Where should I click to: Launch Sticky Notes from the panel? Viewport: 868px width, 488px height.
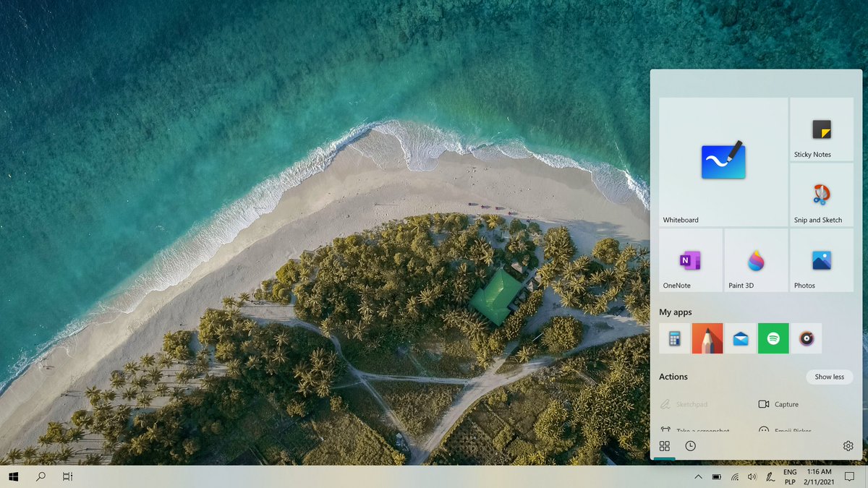[x=822, y=129]
